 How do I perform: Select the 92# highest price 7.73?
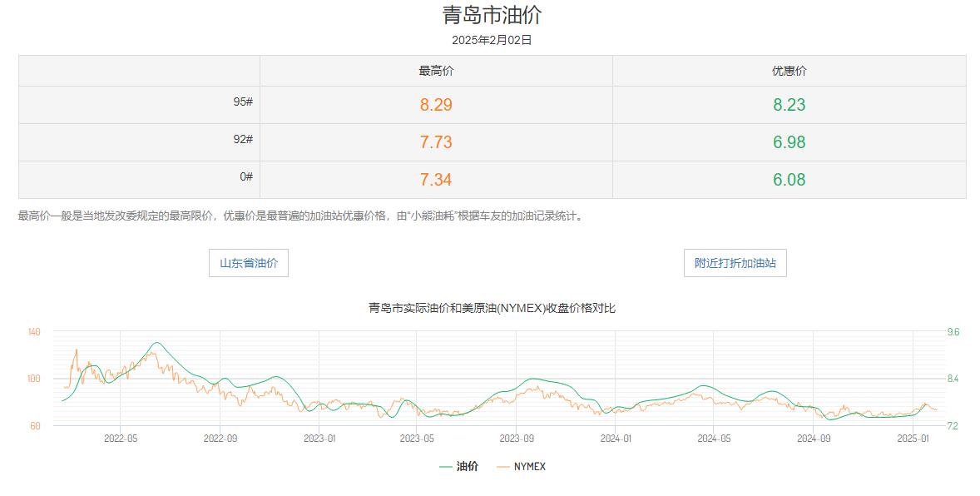coord(436,142)
